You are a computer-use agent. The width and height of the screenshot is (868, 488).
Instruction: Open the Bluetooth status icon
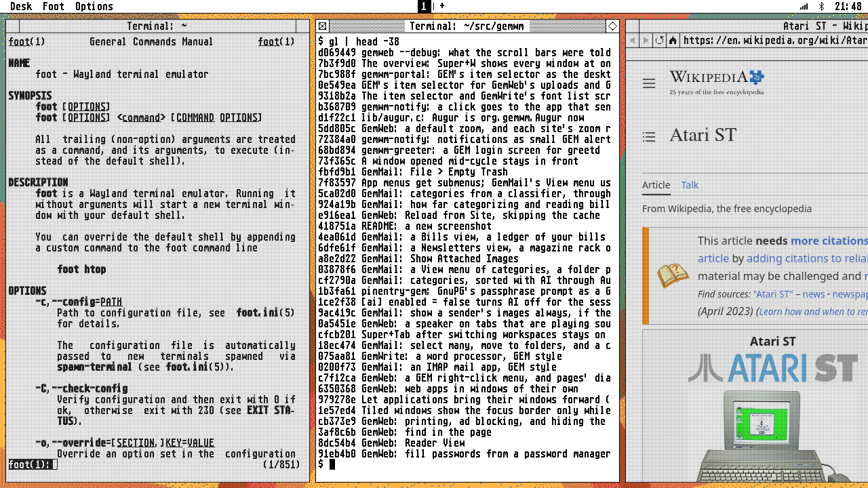(821, 6)
